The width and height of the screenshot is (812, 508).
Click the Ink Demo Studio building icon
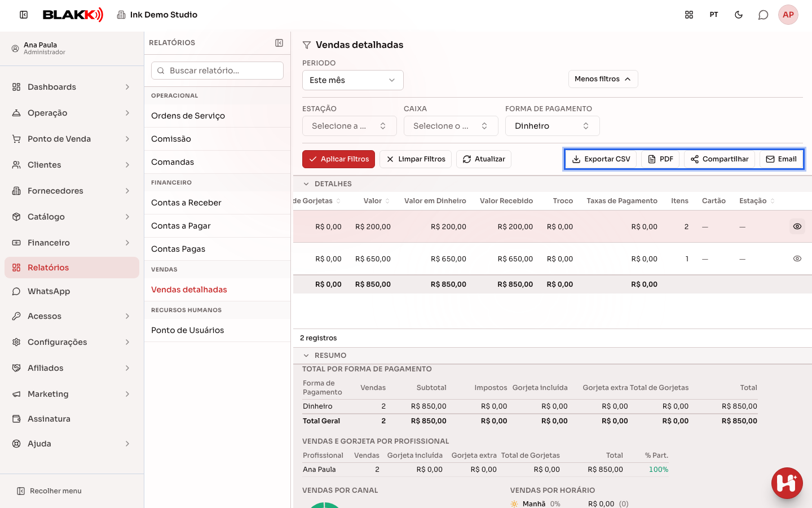[x=121, y=15]
